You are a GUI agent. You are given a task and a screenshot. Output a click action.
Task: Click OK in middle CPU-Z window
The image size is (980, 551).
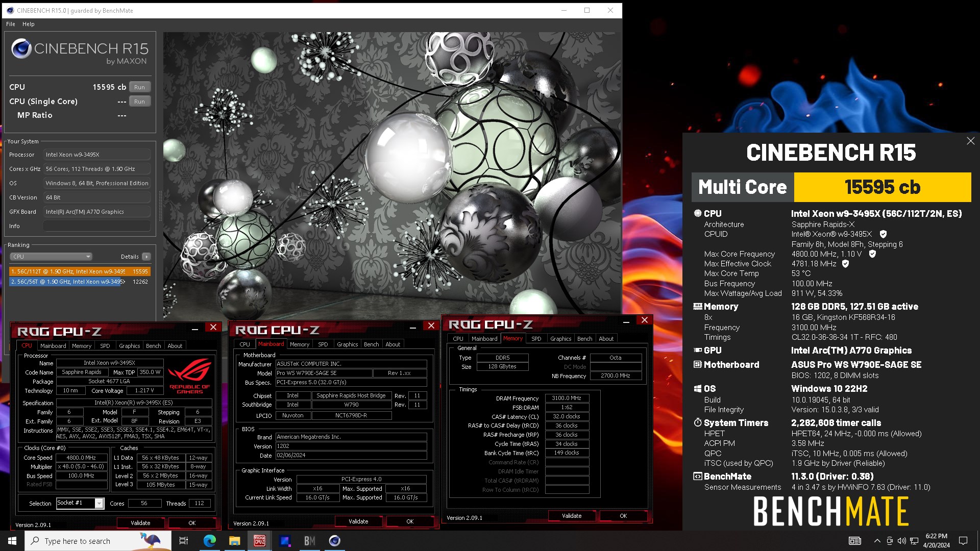pyautogui.click(x=410, y=521)
